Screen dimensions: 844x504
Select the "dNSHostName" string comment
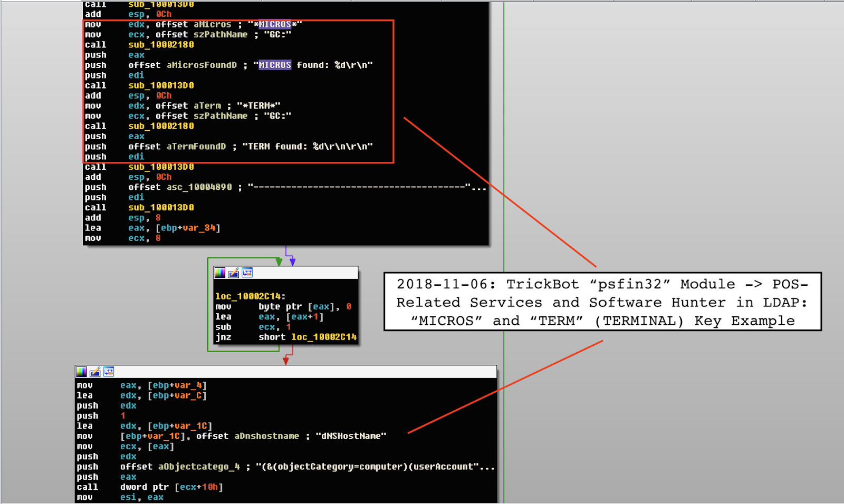(351, 436)
